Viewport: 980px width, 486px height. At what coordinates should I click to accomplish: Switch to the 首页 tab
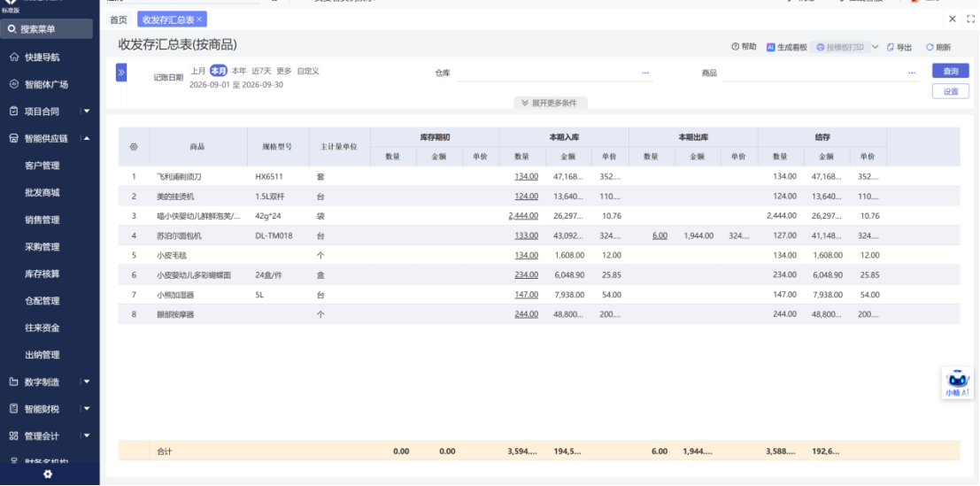click(x=118, y=20)
